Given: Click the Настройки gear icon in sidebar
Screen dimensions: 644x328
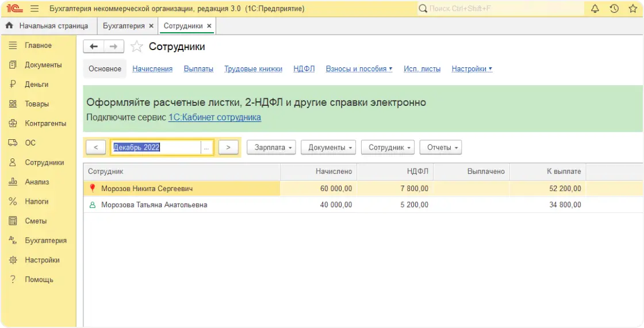Looking at the screenshot, I should [x=13, y=260].
